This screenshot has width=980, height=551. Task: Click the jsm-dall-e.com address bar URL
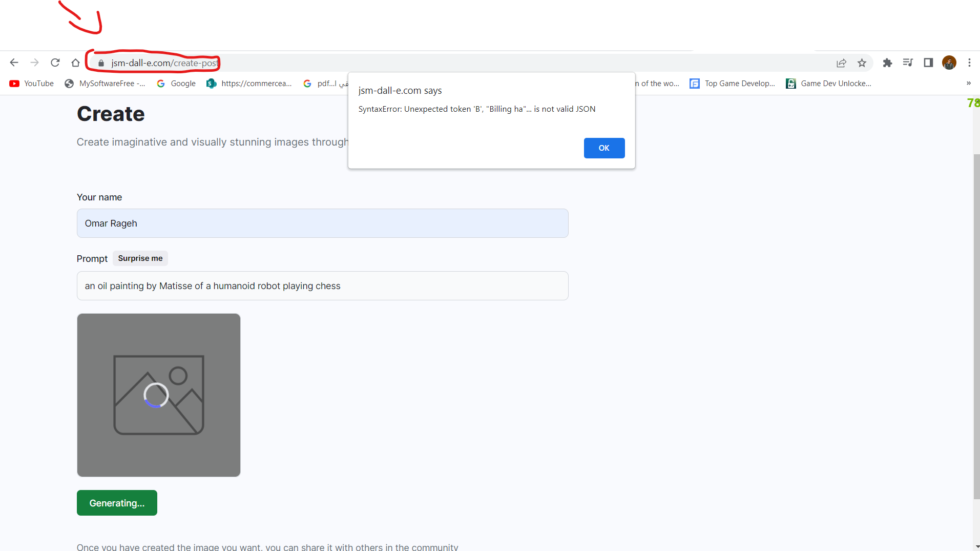(x=164, y=63)
